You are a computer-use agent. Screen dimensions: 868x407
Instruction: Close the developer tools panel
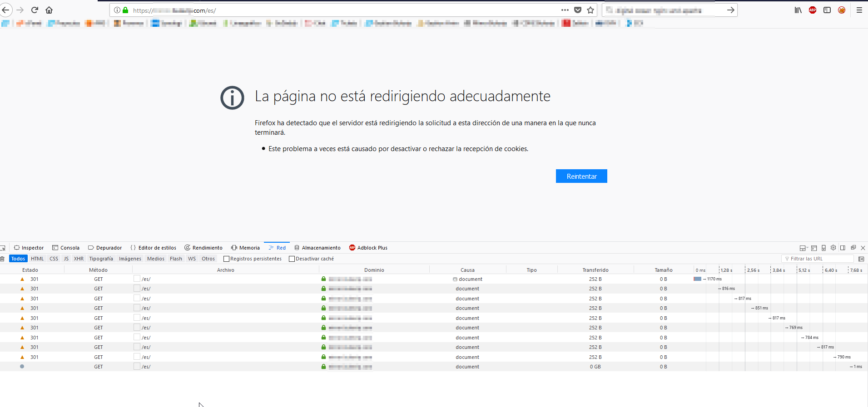click(863, 248)
